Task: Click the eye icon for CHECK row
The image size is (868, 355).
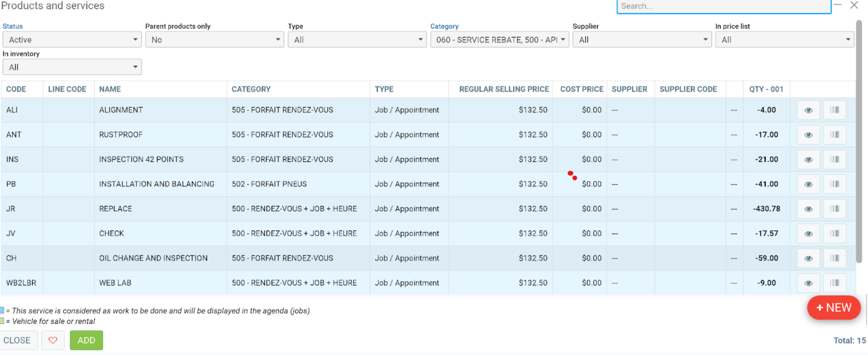Action: (808, 234)
